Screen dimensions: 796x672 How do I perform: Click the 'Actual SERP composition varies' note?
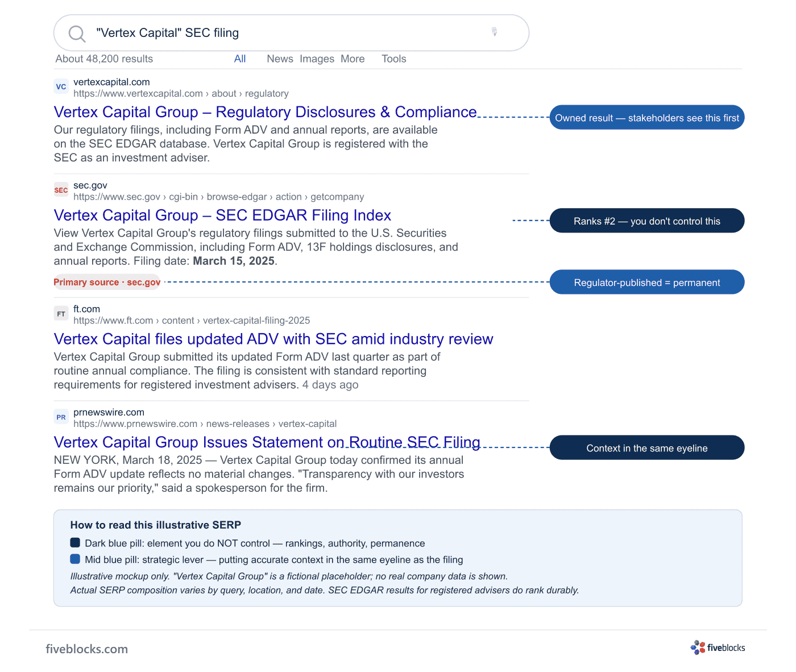325,590
